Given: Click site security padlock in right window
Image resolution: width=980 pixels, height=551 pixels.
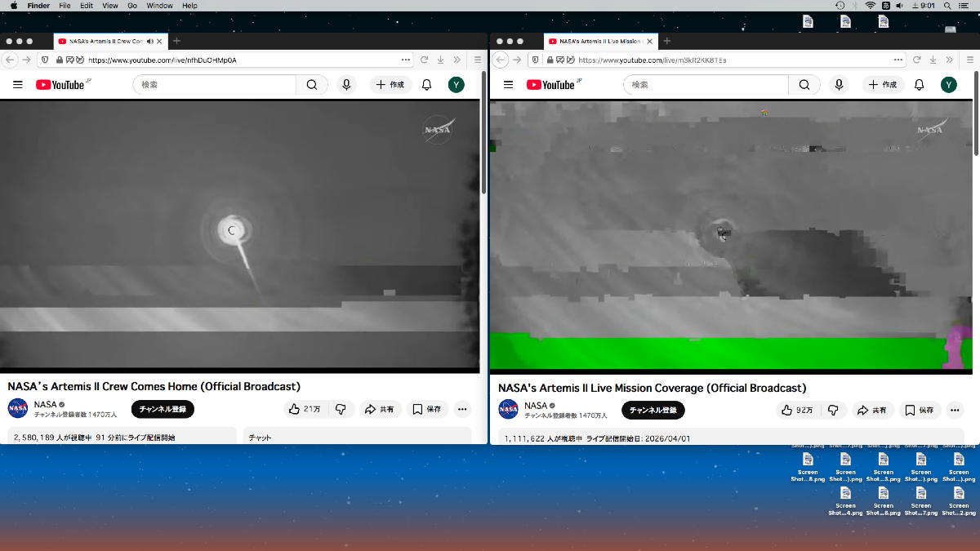Looking at the screenshot, I should coord(551,60).
